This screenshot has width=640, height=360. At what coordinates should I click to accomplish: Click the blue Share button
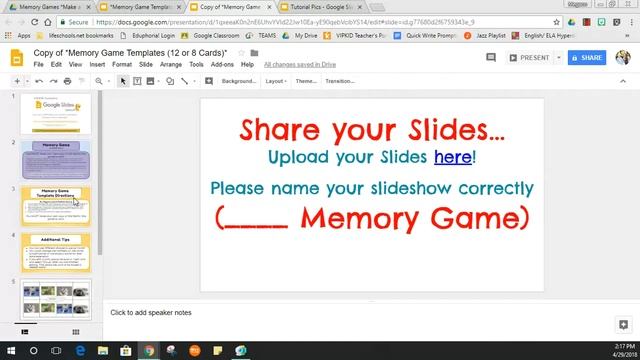click(x=587, y=58)
